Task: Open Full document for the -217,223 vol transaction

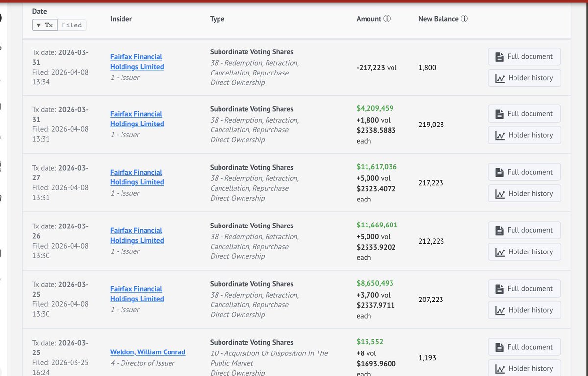Action: tap(524, 56)
